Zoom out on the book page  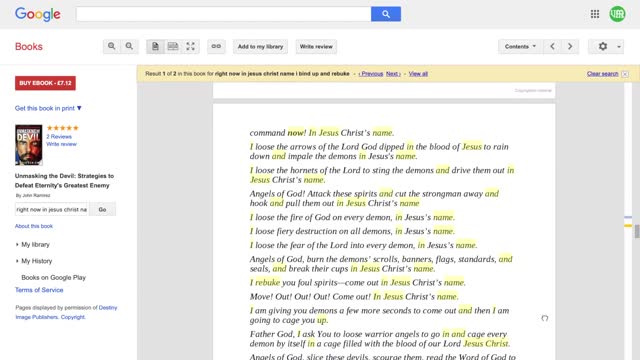[x=129, y=47]
